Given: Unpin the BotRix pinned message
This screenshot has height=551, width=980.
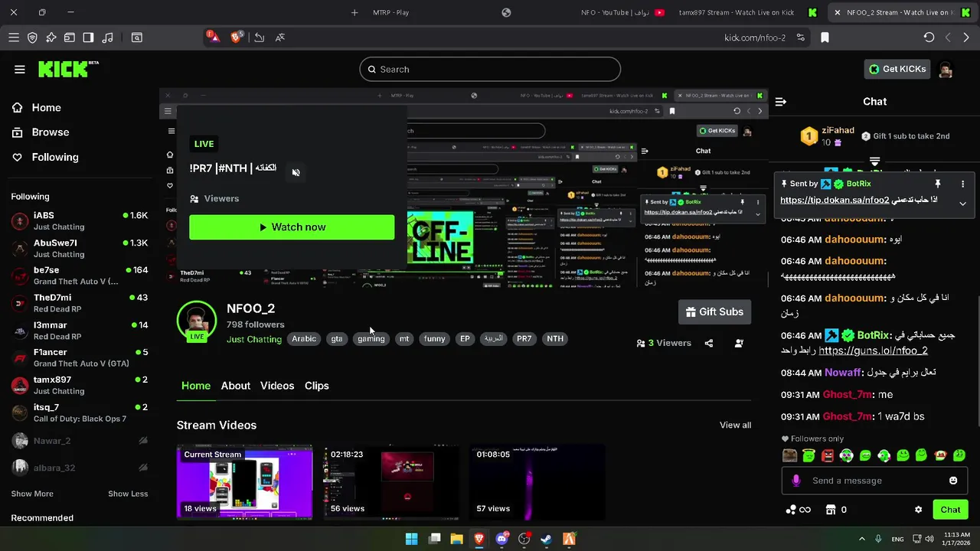Looking at the screenshot, I should tap(937, 184).
